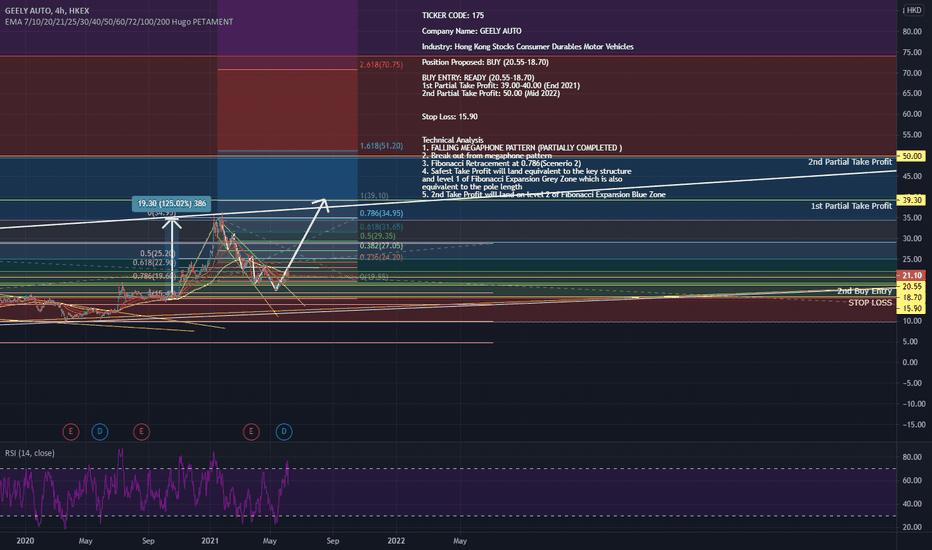932x550 pixels.
Task: Select the '2nd Buy Entry' line label
Action: coord(864,291)
